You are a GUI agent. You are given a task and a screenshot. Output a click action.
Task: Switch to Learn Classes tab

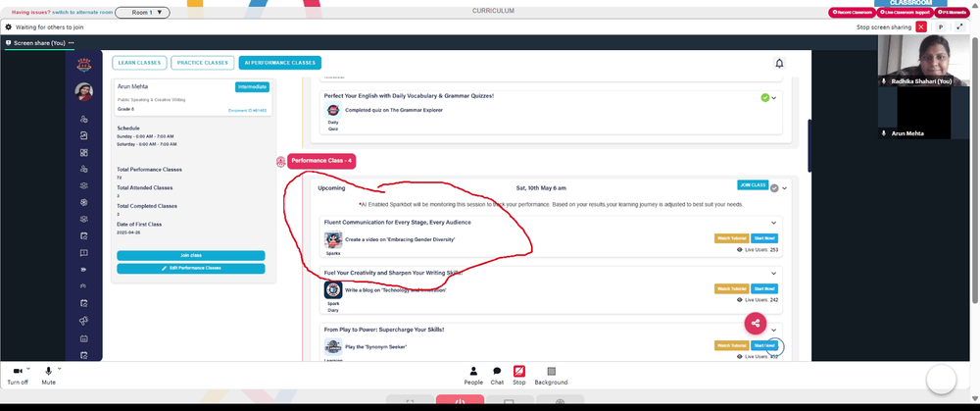140,63
